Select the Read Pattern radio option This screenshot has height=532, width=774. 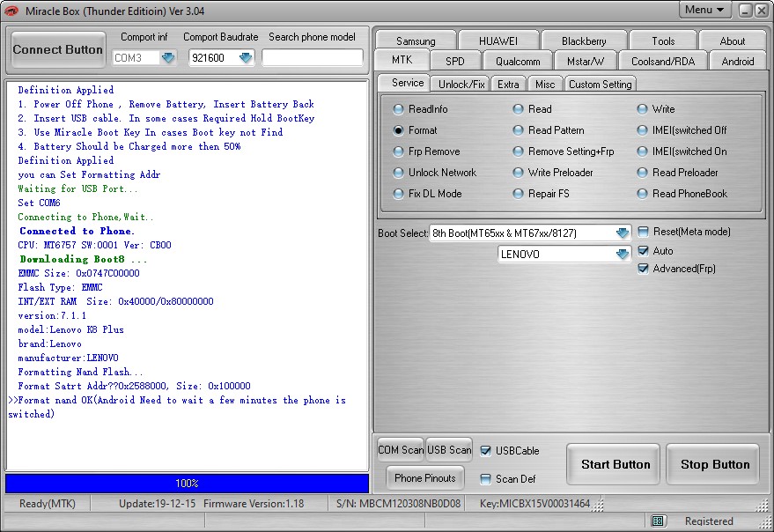(549, 130)
